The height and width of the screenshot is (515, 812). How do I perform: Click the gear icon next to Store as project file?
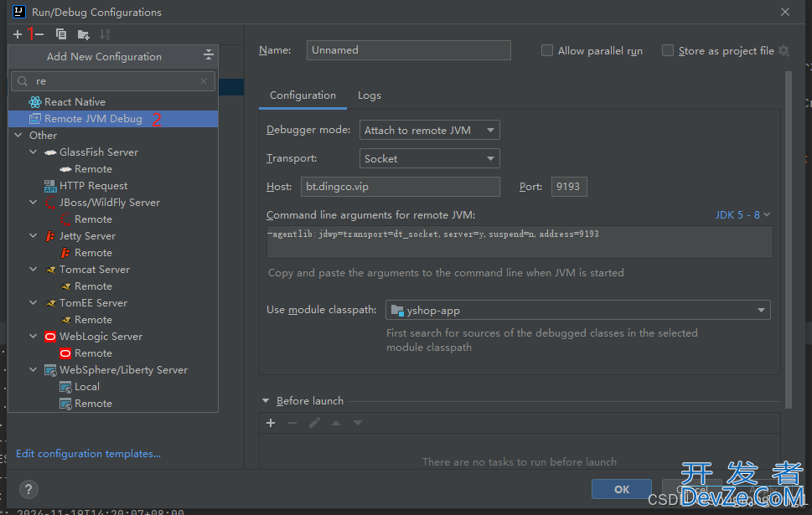point(784,51)
